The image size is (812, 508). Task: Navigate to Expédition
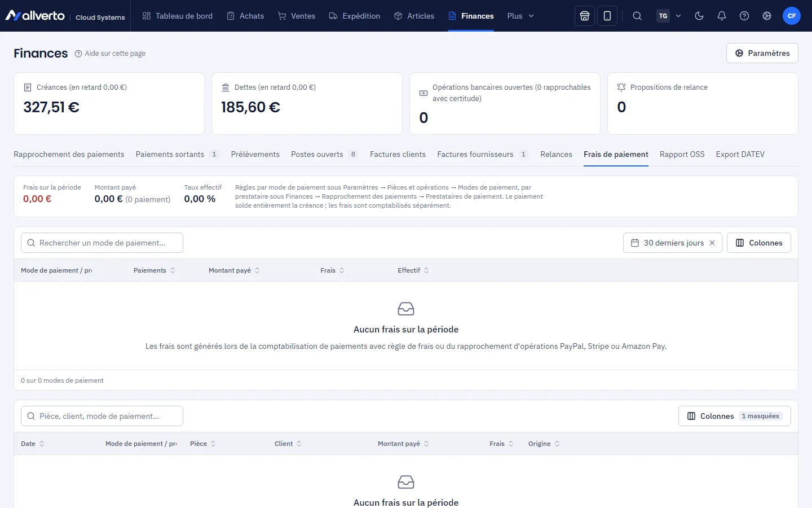click(x=355, y=16)
